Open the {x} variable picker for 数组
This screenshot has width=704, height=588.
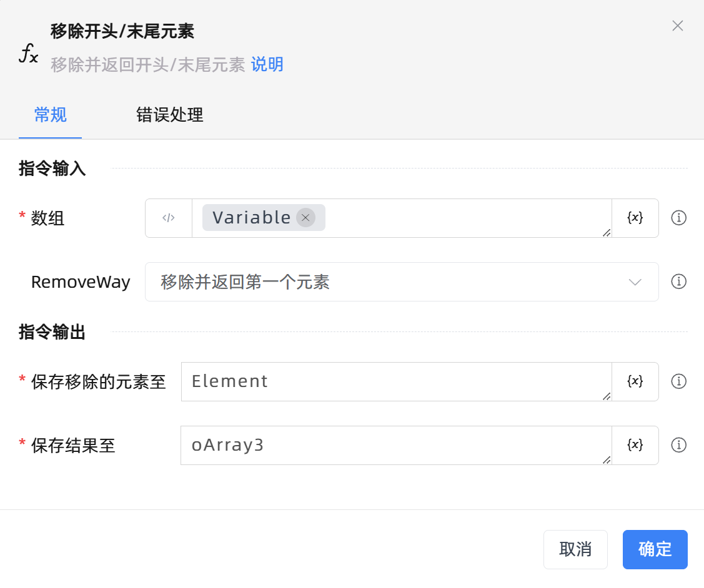point(635,217)
